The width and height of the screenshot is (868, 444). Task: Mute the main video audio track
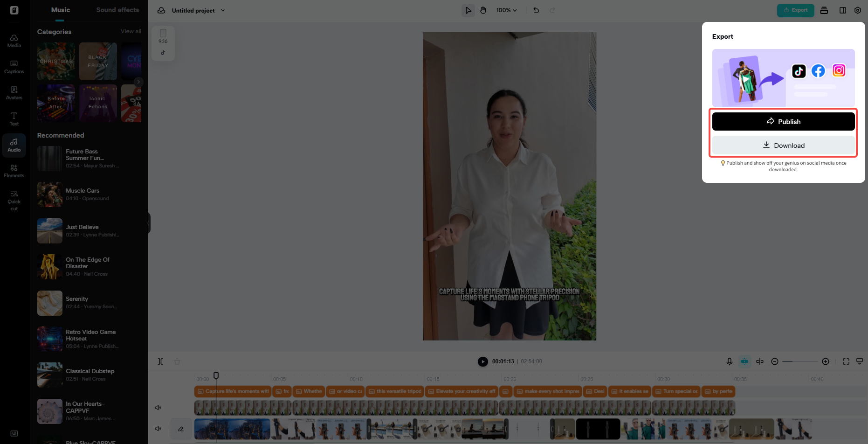pos(158,429)
